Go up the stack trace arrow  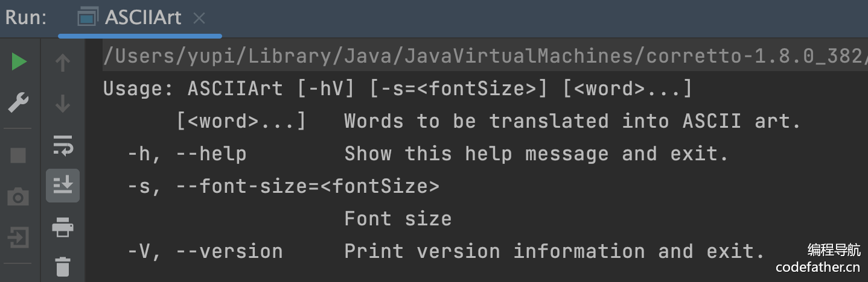coord(63,62)
